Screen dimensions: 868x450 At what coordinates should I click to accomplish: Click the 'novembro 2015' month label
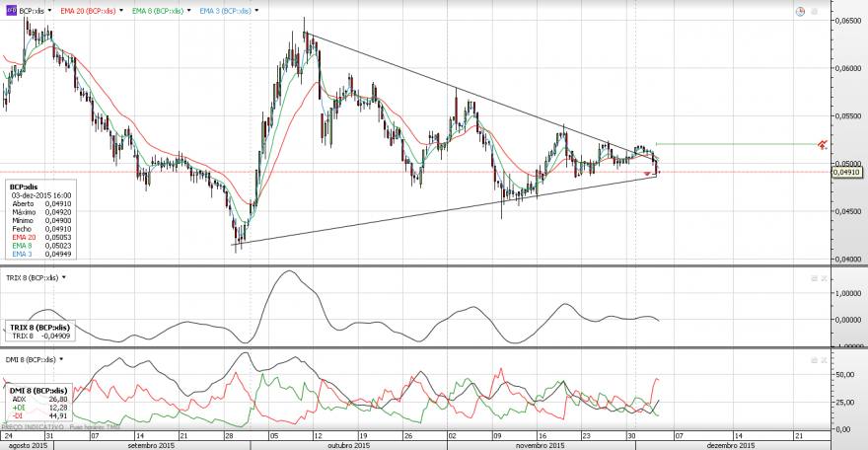(x=541, y=446)
